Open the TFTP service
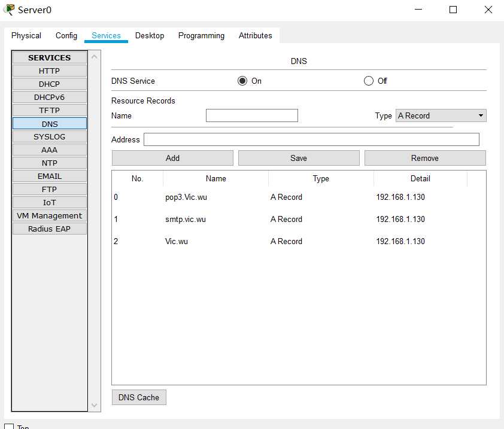 [50, 110]
